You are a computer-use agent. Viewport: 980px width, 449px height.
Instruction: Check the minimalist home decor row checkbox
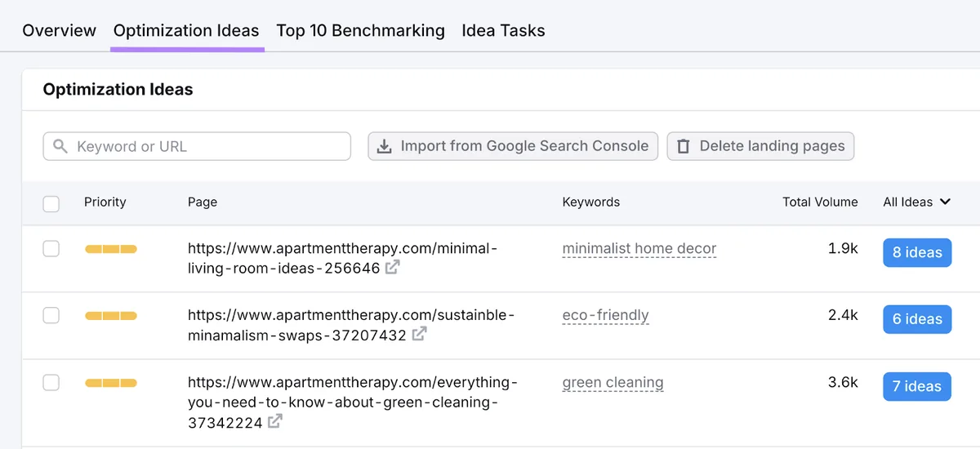(51, 249)
